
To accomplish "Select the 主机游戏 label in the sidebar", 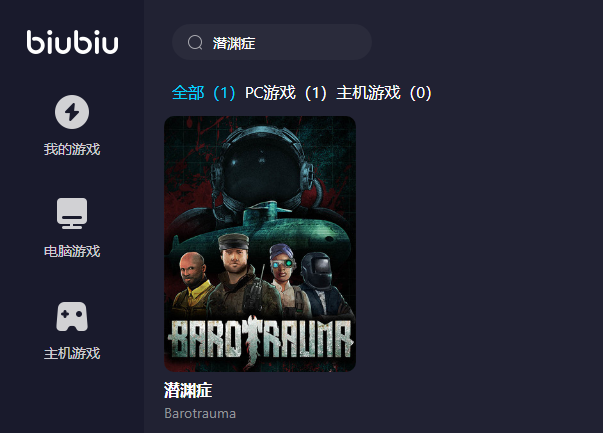I will click(72, 353).
